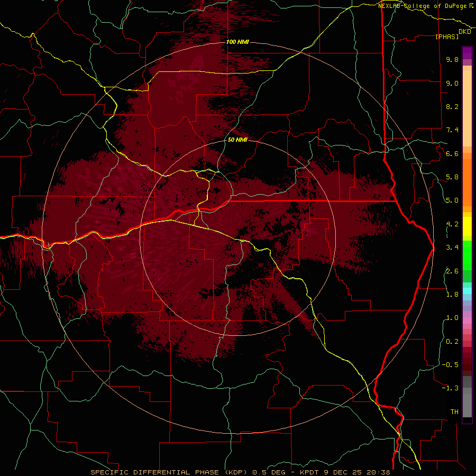476x476 pixels.
Task: Click the "50 NMI" range ring label
Action: click(x=237, y=140)
